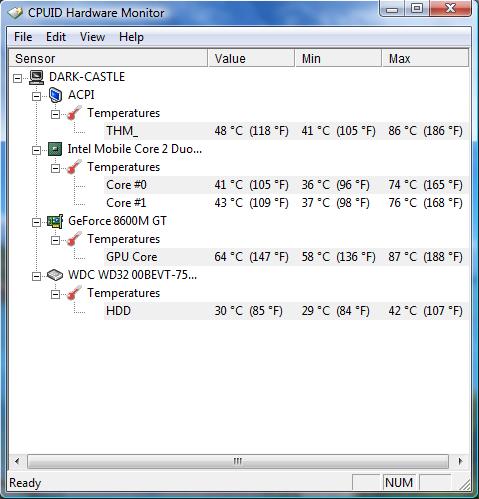Open the Help menu
This screenshot has height=499, width=479.
[x=131, y=37]
